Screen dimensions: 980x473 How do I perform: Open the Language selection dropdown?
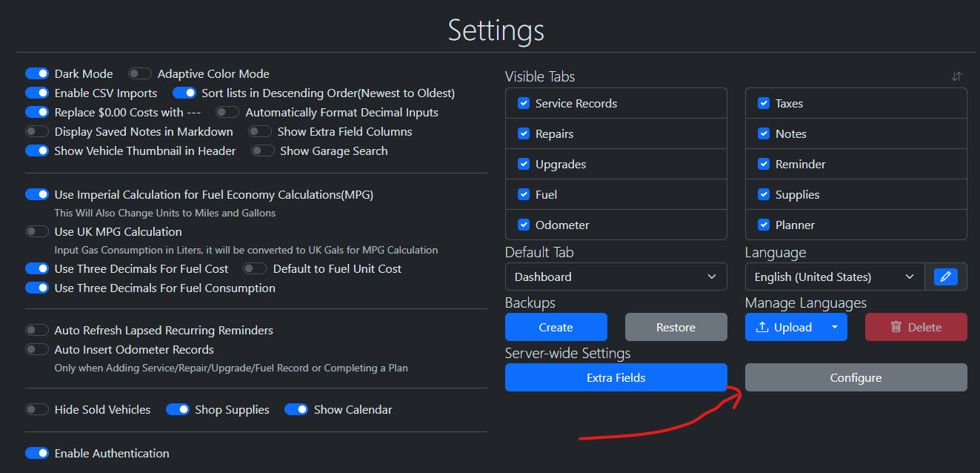tap(834, 277)
